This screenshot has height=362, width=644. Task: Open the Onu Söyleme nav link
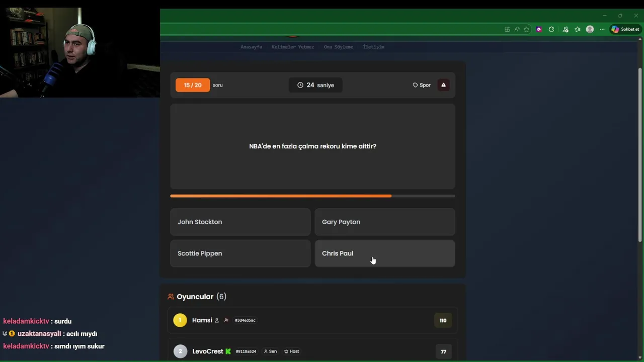[339, 47]
